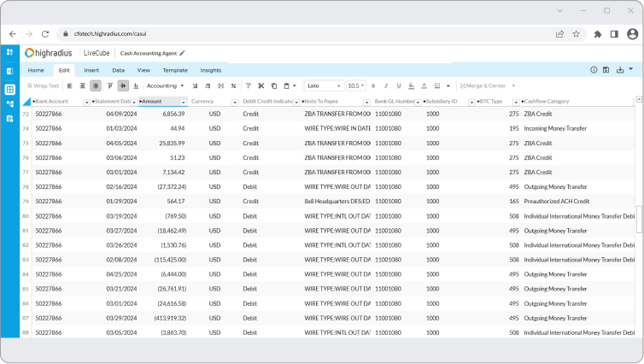Click the Wrap Text button

[44, 85]
